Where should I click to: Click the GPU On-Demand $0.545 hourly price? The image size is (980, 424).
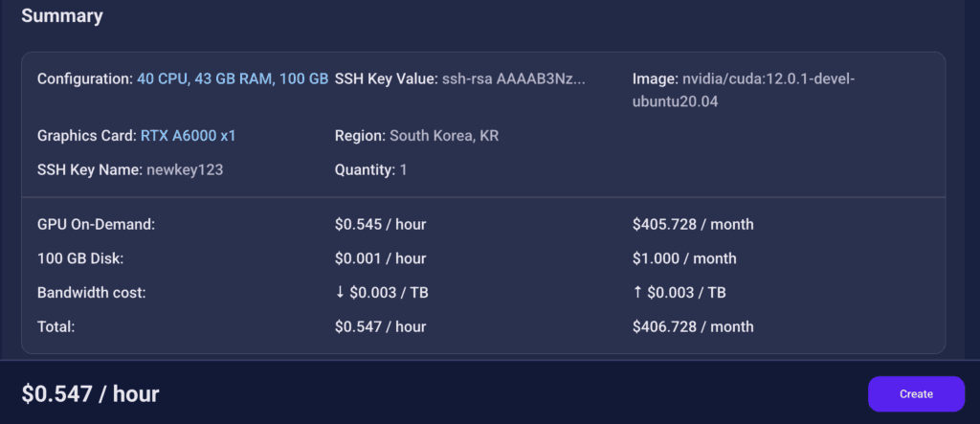coord(380,225)
